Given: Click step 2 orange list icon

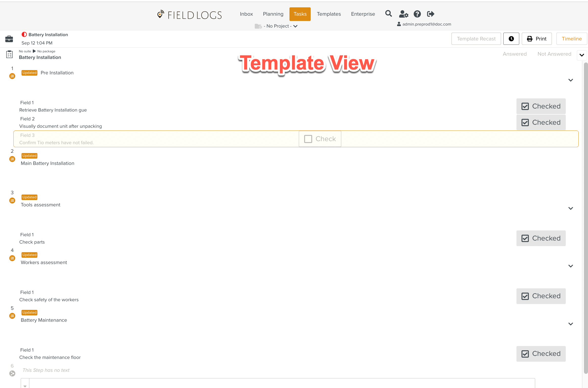Looking at the screenshot, I should point(12,159).
